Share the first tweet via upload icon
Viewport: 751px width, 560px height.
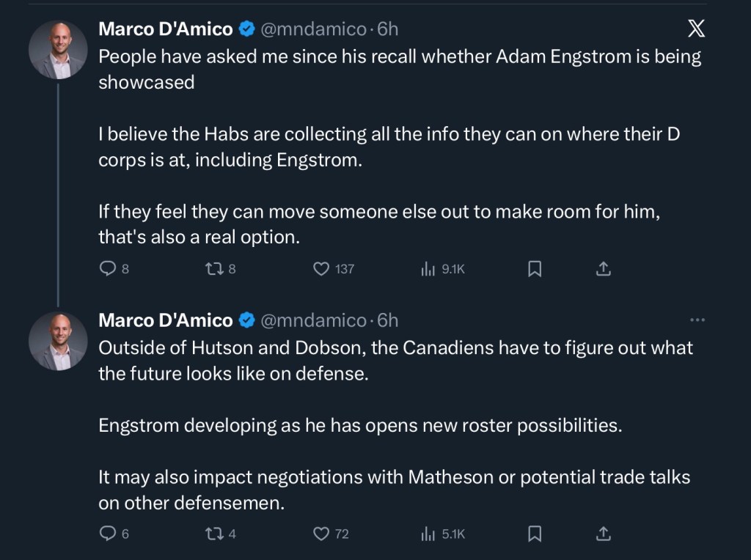tap(603, 269)
